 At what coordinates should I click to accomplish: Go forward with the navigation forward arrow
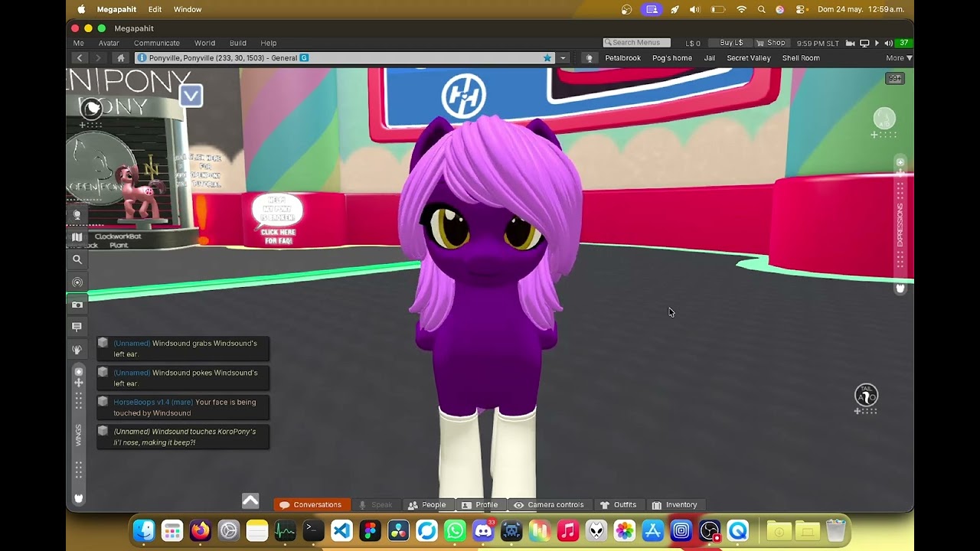click(x=98, y=58)
